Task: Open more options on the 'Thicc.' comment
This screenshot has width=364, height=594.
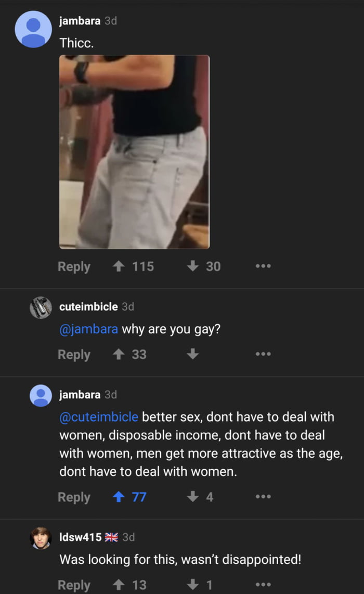Action: pos(263,266)
